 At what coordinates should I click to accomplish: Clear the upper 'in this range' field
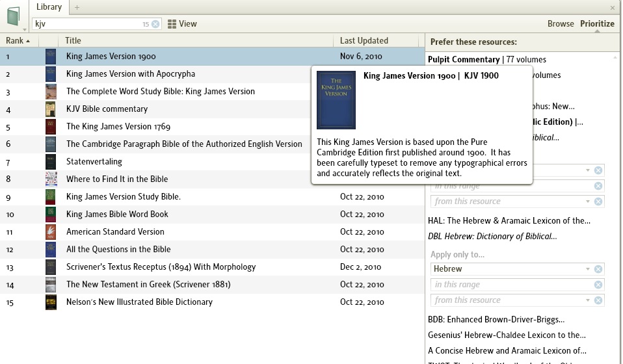(x=598, y=186)
